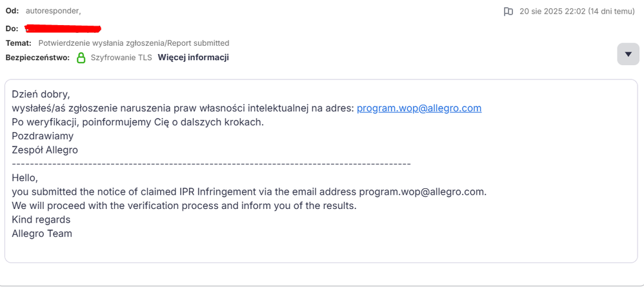Click the "Hello," line in the message
The image size is (644, 287).
tap(25, 178)
